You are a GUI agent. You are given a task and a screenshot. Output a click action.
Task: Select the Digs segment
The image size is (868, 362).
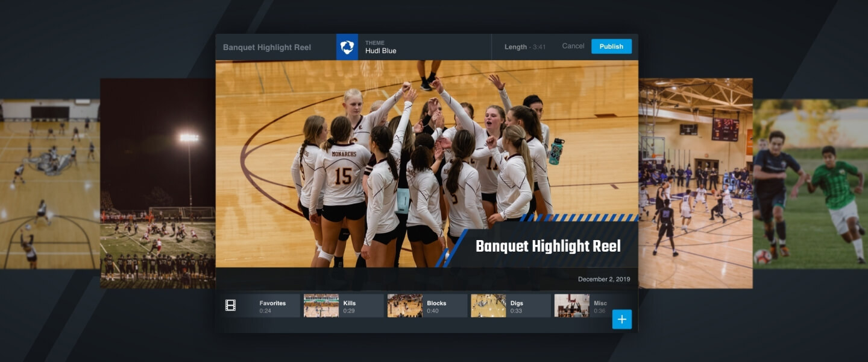pyautogui.click(x=511, y=306)
